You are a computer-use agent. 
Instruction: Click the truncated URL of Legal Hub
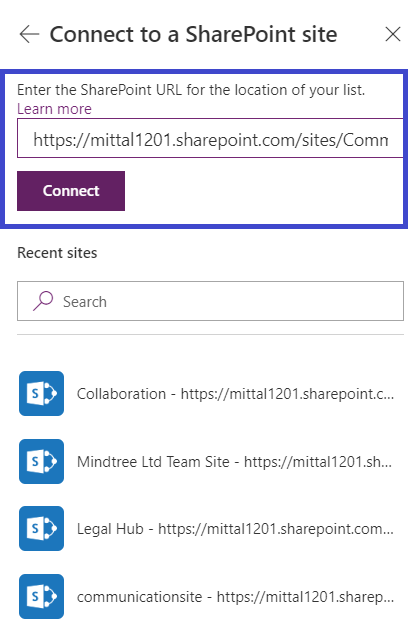point(276,529)
